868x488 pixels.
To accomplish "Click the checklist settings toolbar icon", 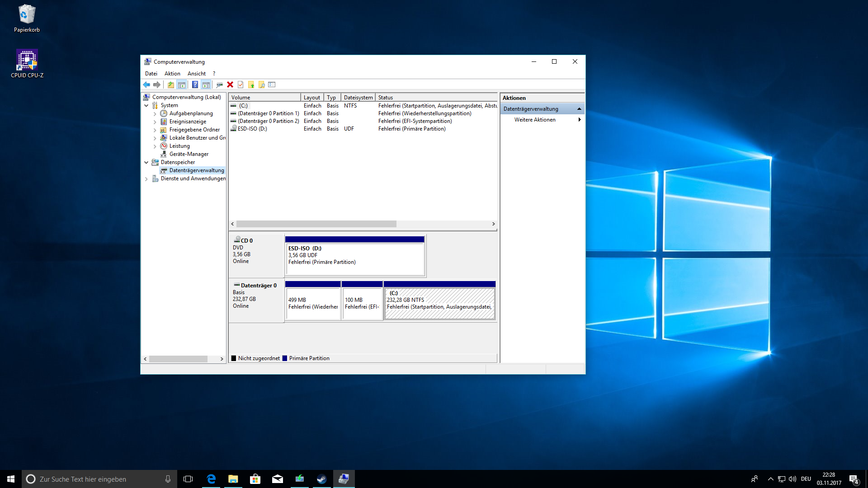I will click(x=272, y=84).
